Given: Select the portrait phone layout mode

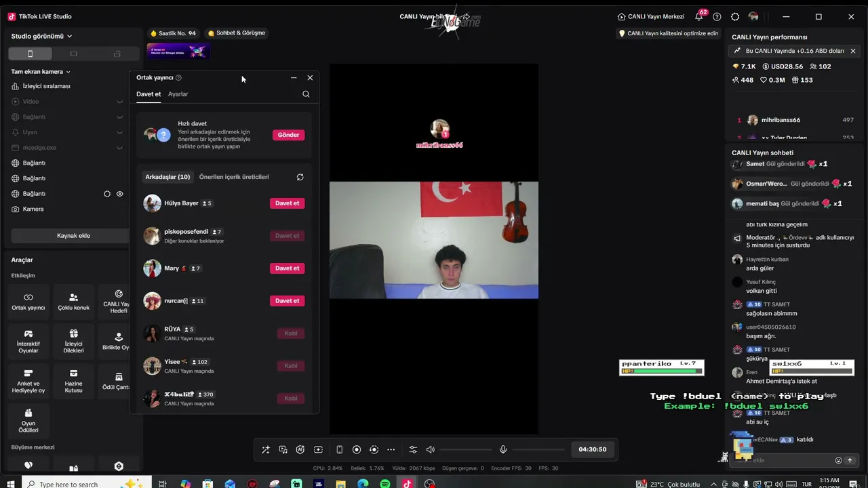Looking at the screenshot, I should pyautogui.click(x=30, y=54).
